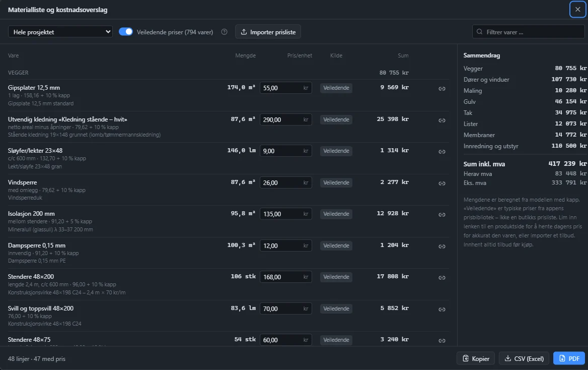
Task: Click Importer prisliste button
Action: click(268, 32)
